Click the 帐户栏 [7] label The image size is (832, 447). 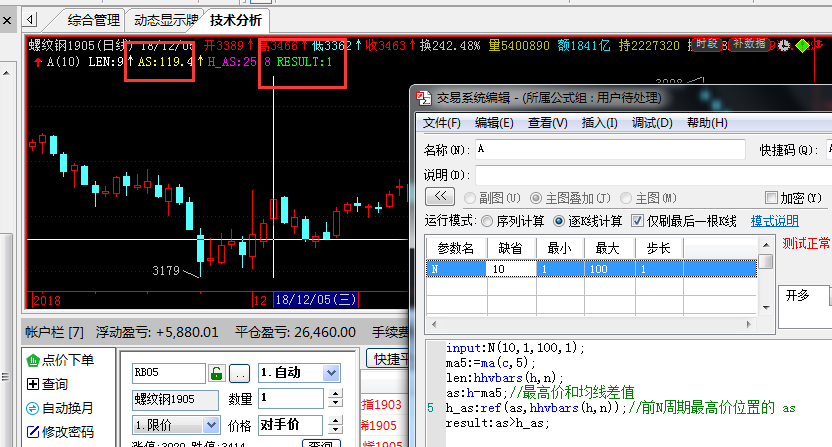pos(55,333)
